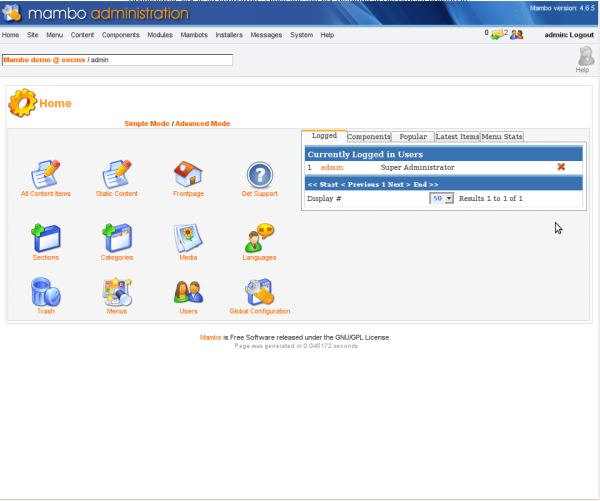Click the logged-in users icon in header
Viewport: 600px width, 501px height.
tap(517, 35)
